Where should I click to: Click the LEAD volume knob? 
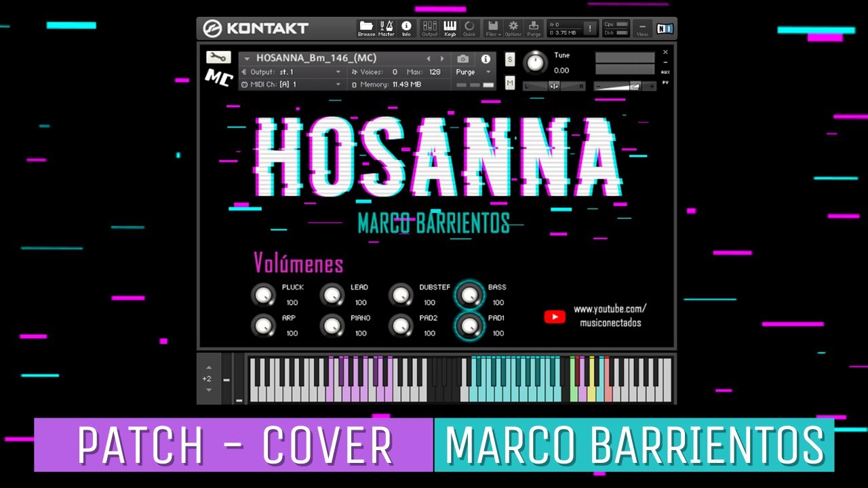pos(332,295)
